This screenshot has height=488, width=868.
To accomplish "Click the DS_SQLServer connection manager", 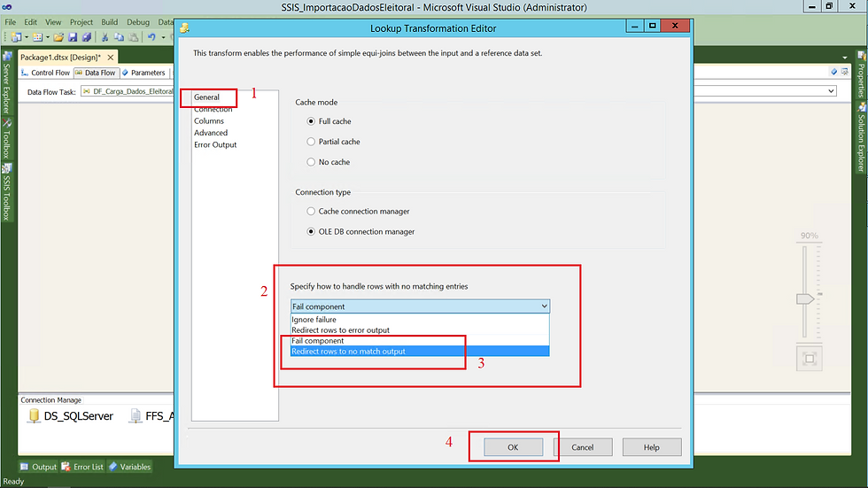I will [70, 416].
